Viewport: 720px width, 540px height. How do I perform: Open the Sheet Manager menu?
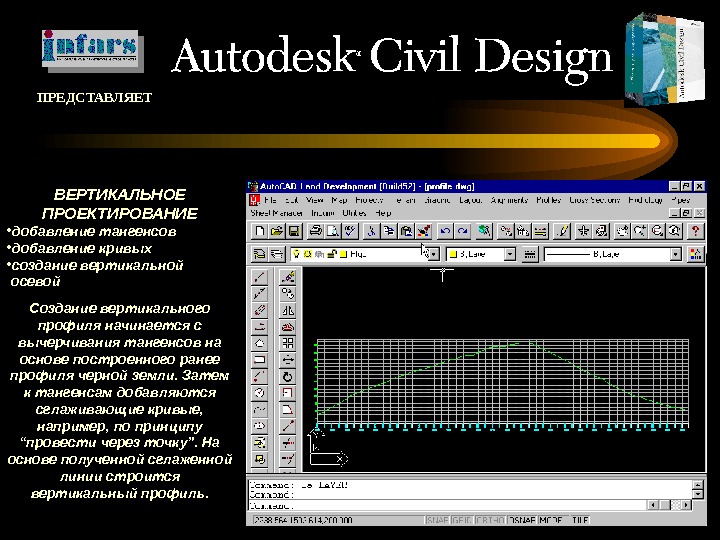coord(276,213)
